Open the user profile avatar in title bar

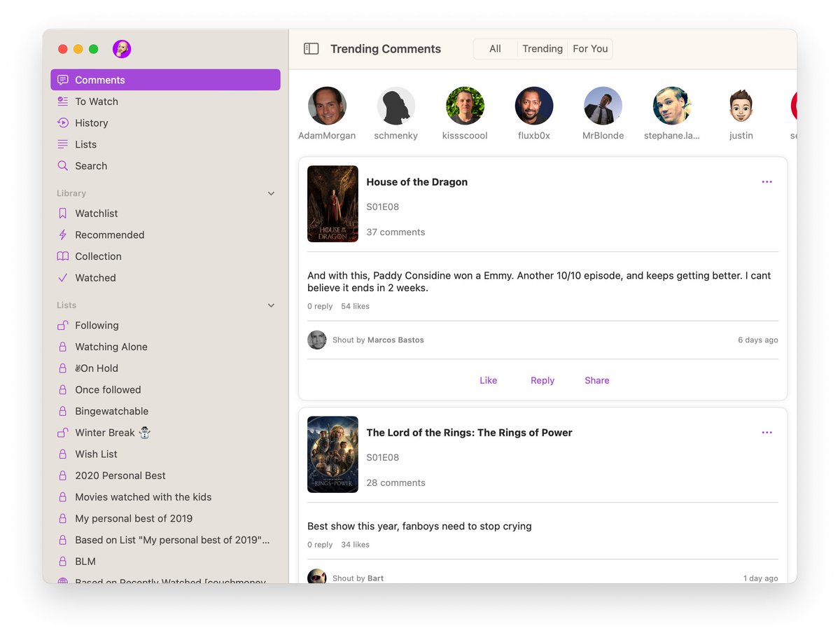(122, 49)
